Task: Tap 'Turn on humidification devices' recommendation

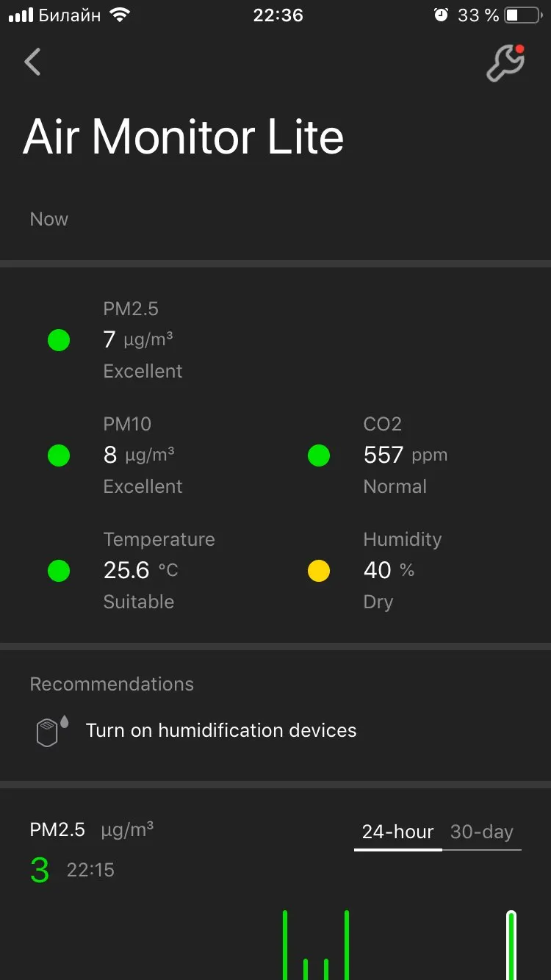Action: pyautogui.click(x=221, y=730)
